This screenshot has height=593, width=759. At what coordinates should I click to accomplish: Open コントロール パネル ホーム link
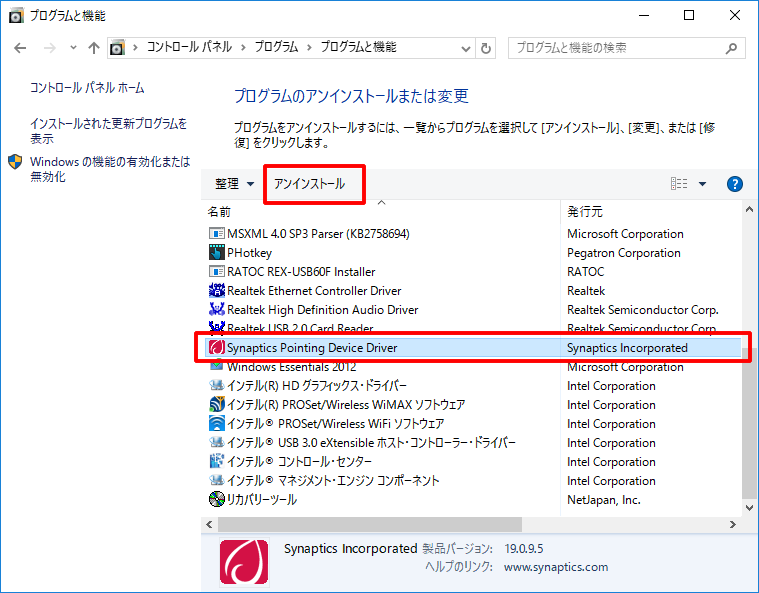pyautogui.click(x=87, y=88)
